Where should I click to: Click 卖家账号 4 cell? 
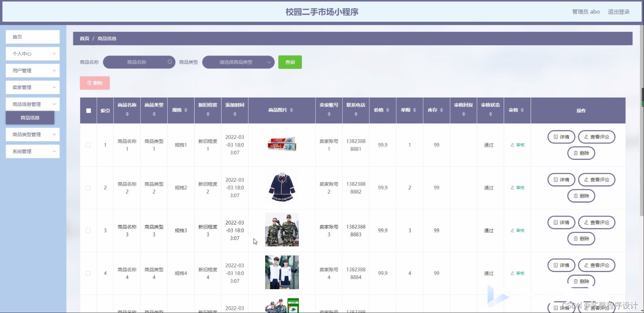click(x=329, y=273)
